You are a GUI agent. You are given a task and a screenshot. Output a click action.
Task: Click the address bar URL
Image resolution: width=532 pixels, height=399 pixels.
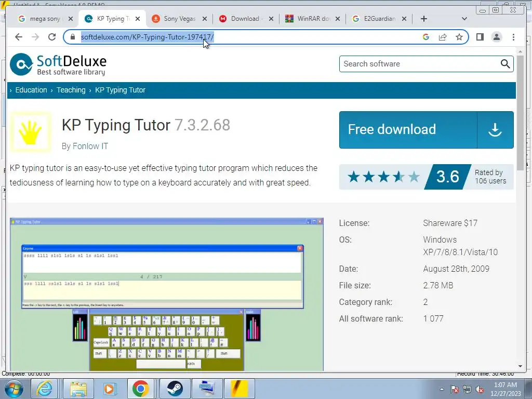point(147,37)
